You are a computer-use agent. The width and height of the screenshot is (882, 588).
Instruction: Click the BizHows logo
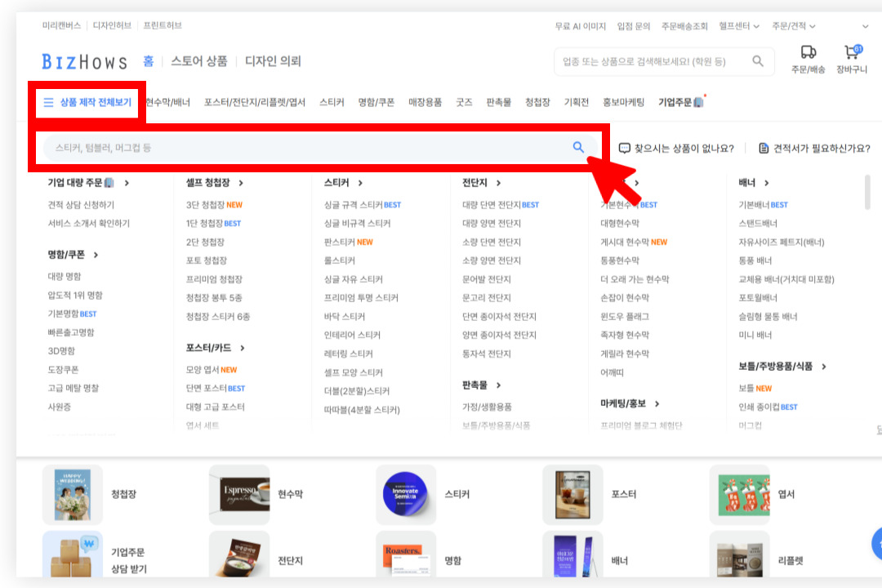tap(84, 61)
